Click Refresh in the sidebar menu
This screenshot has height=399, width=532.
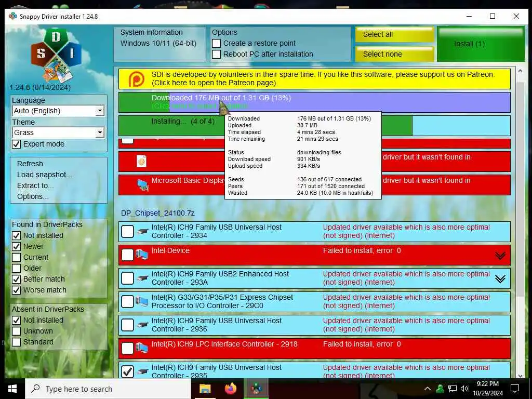pyautogui.click(x=30, y=164)
